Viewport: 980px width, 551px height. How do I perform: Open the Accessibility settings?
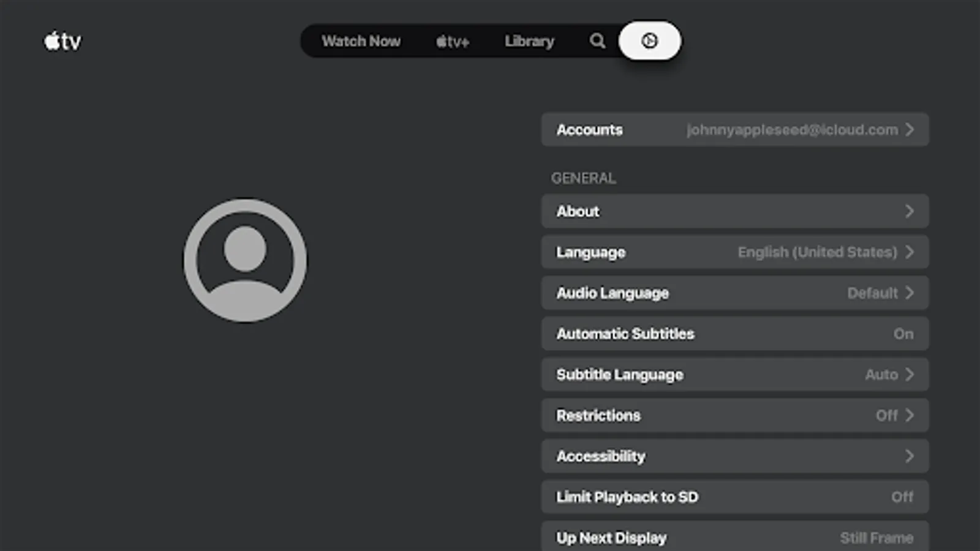(x=735, y=456)
